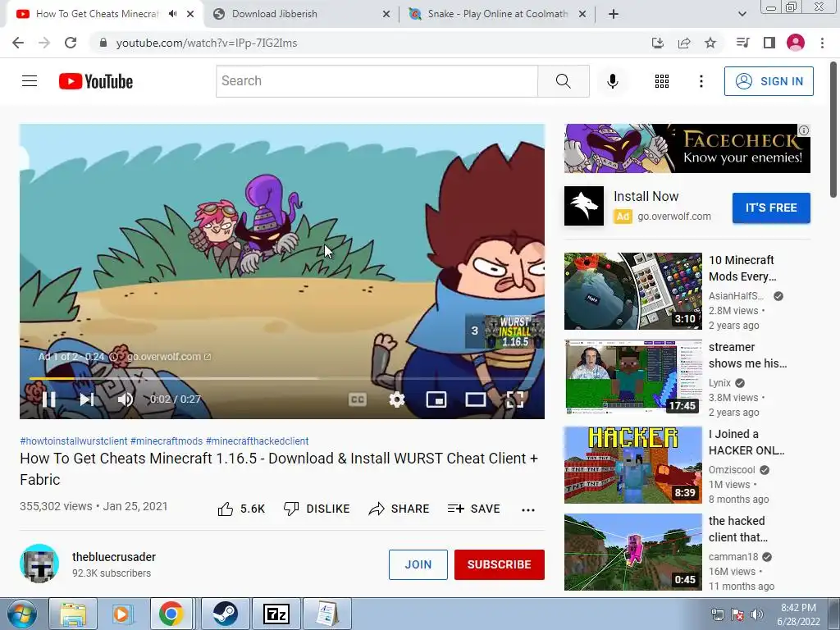Play I Joined a HACKER video thumbnail
Image resolution: width=840 pixels, height=630 pixels.
pyautogui.click(x=632, y=465)
